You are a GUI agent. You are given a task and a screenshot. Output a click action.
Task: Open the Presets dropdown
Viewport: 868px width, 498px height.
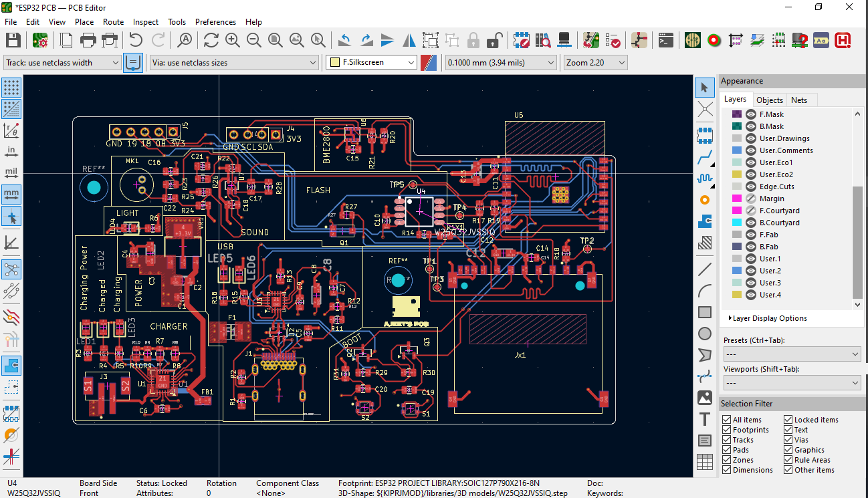792,354
